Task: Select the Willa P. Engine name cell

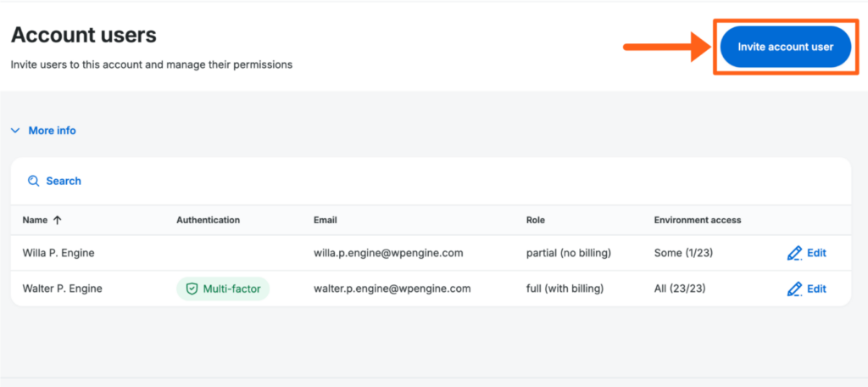Action: pos(58,253)
